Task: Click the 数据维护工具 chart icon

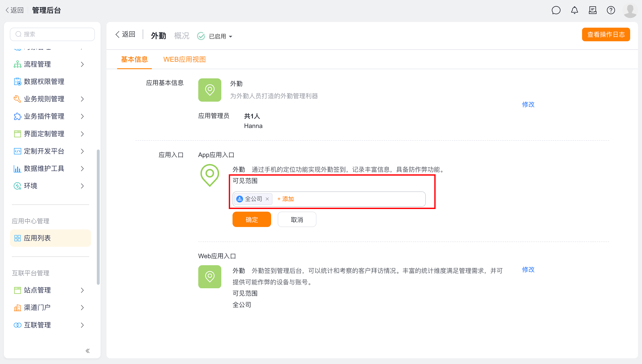Action: 18,169
